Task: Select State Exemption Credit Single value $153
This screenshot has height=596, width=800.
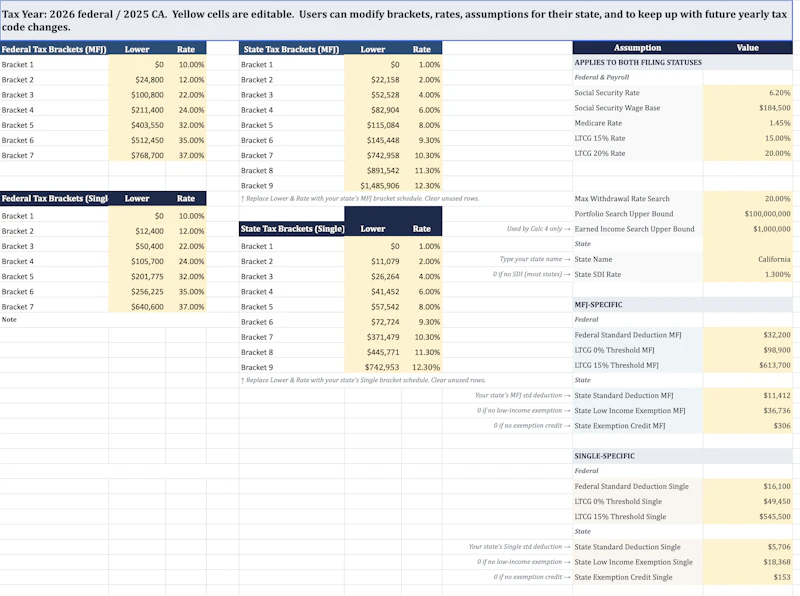Action: (747, 577)
